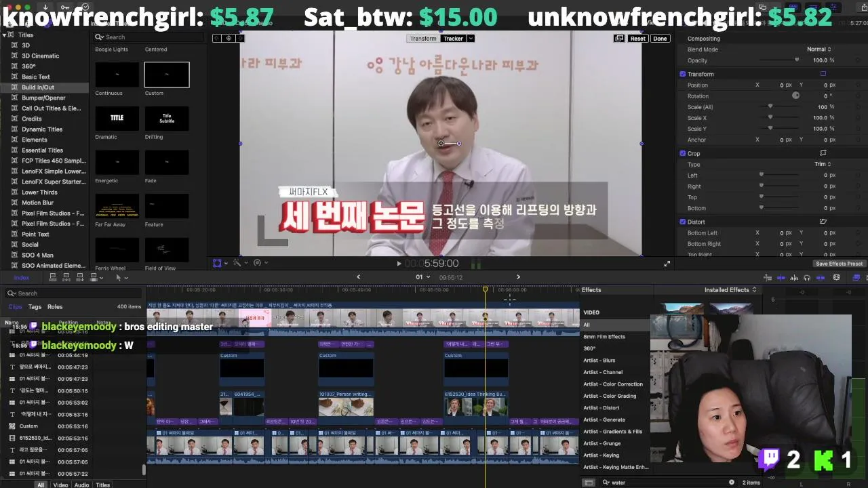This screenshot has height=488, width=868.
Task: Open clip appearance filmstrip icon
Action: coord(836,277)
